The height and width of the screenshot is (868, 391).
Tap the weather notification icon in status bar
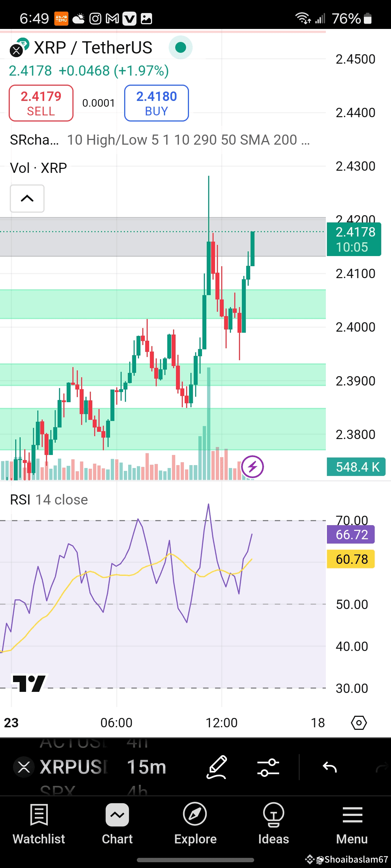click(x=79, y=18)
